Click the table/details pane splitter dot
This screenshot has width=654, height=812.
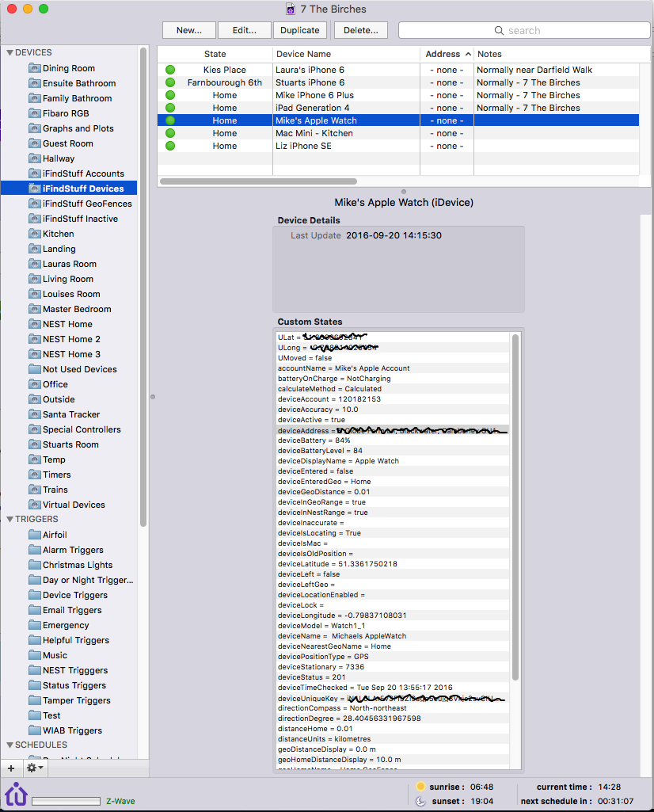point(404,192)
